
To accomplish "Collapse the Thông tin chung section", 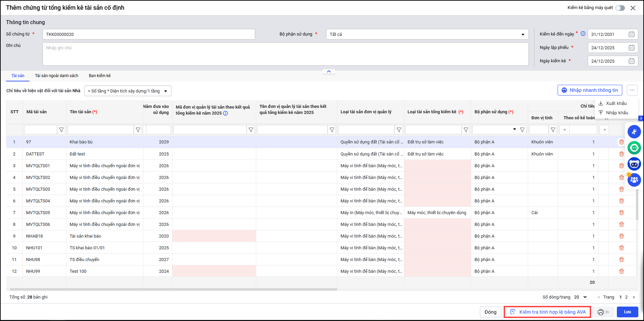I will coord(329,71).
